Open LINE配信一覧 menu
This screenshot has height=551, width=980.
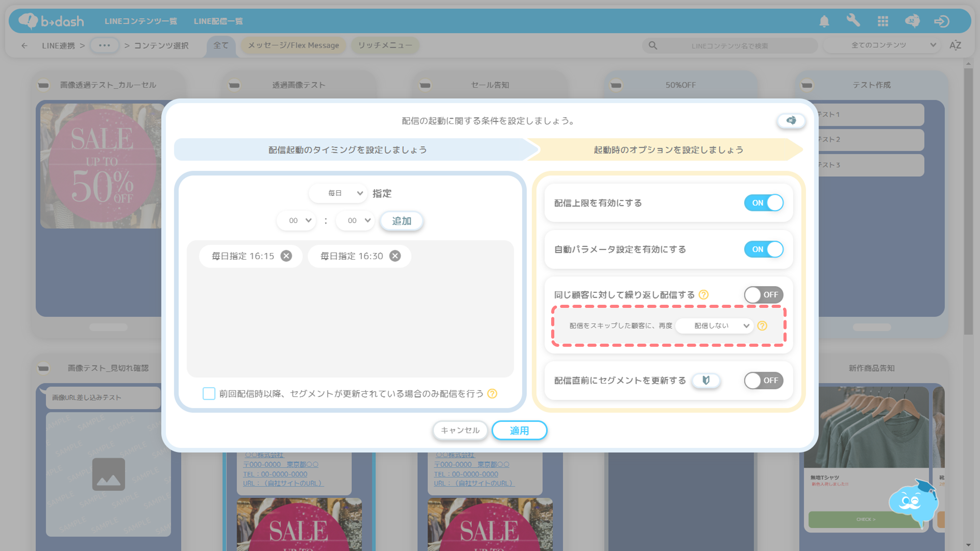218,21
